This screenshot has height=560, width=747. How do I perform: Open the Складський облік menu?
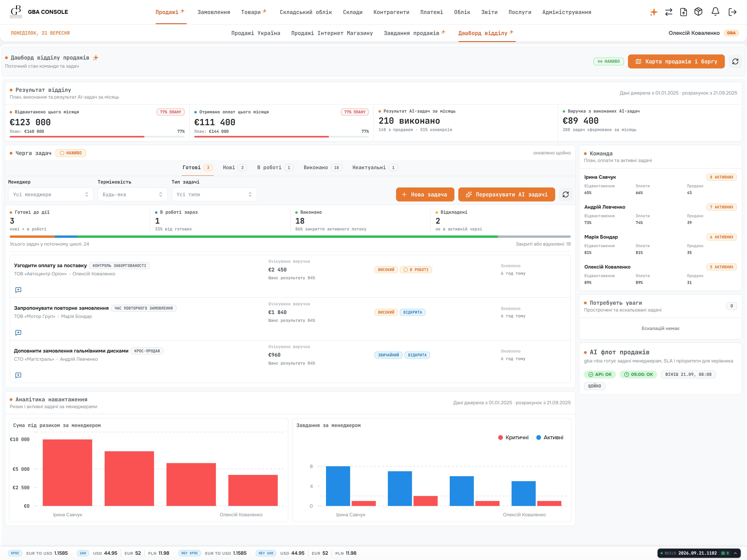[x=306, y=12]
